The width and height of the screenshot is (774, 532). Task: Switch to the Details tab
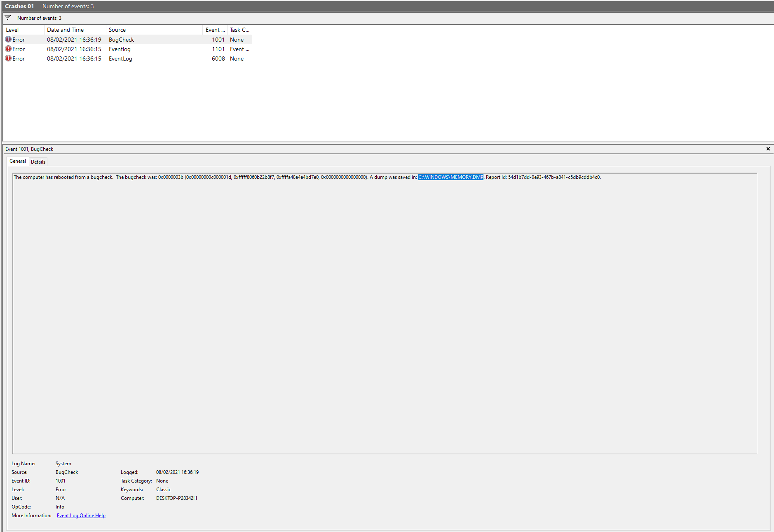pos(38,161)
